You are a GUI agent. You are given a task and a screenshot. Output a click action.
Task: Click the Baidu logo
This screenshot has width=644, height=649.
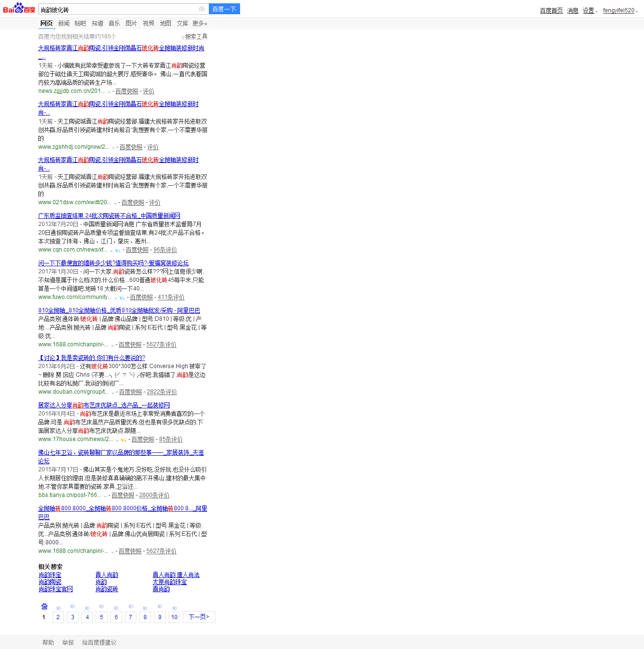[19, 8]
